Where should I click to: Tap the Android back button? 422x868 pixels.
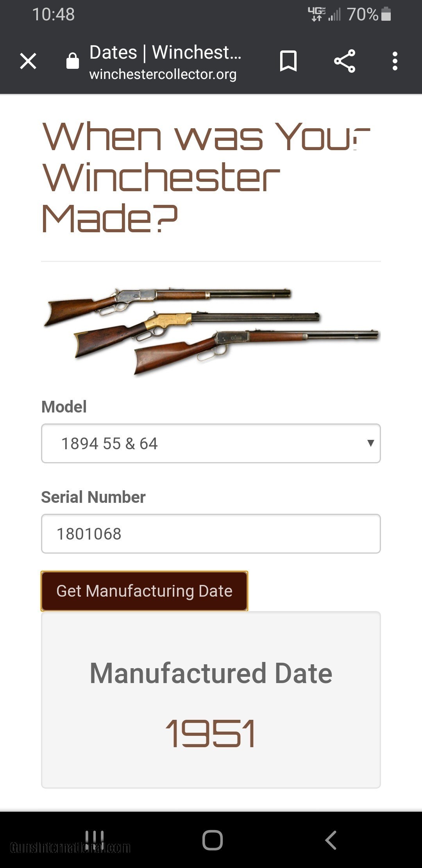coord(331,840)
